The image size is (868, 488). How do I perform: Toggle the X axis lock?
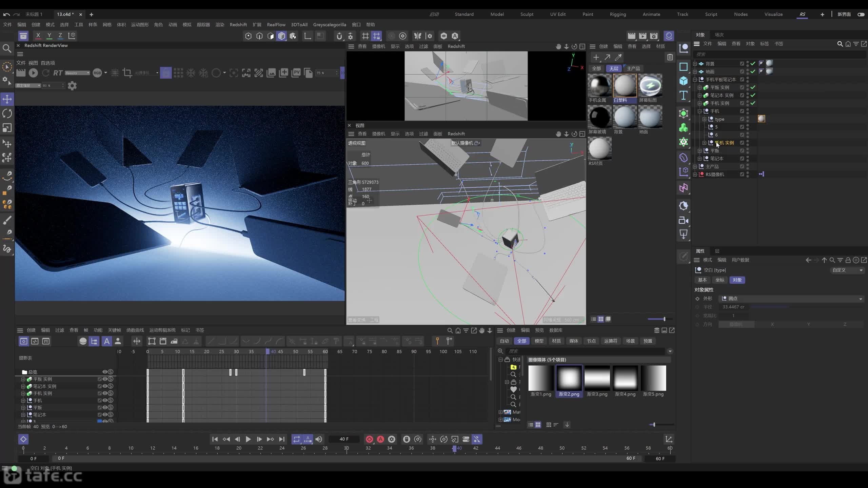point(38,36)
